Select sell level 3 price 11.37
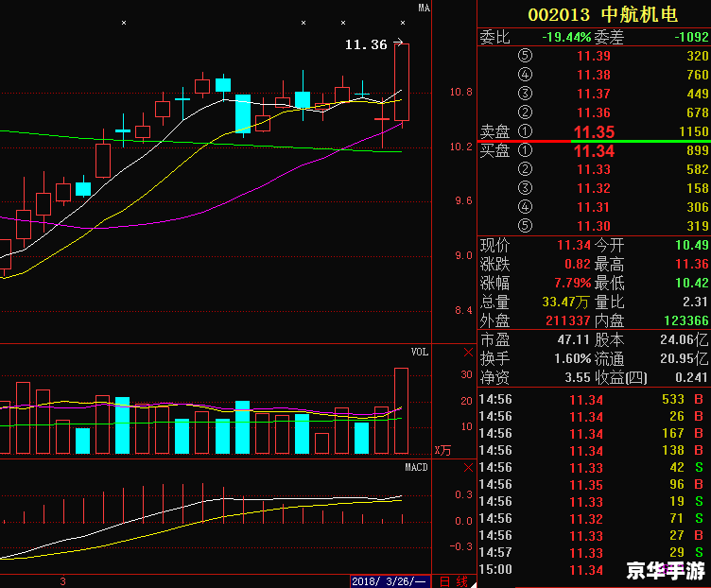This screenshot has height=588, width=711. click(594, 94)
